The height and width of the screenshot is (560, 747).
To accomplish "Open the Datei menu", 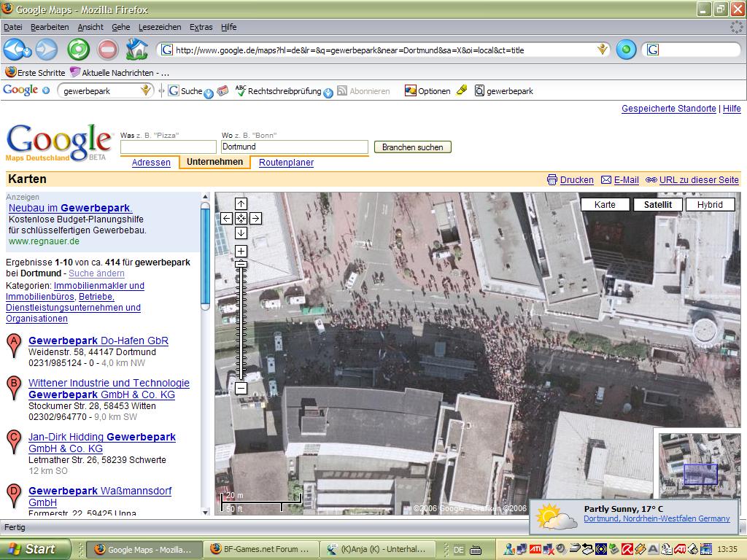I will (x=13, y=27).
